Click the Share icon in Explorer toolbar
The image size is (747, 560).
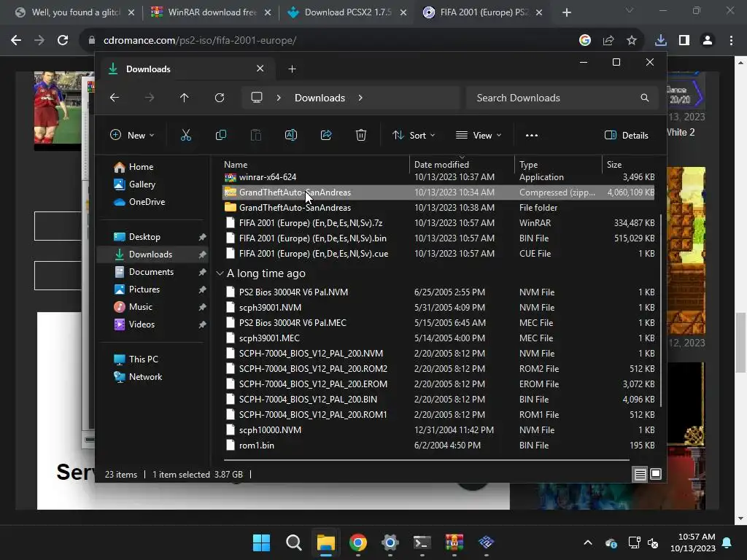(x=326, y=135)
